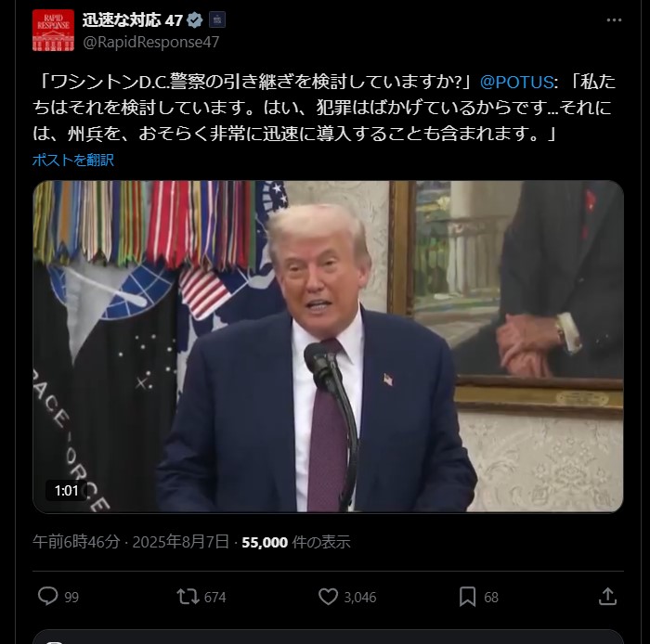This screenshot has width=650, height=644.
Task: Click the account display name 迅速な対応 47
Action: (132, 19)
